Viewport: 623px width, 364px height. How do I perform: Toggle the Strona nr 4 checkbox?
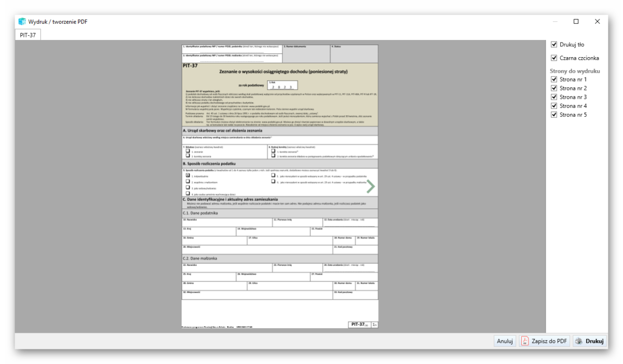click(554, 106)
